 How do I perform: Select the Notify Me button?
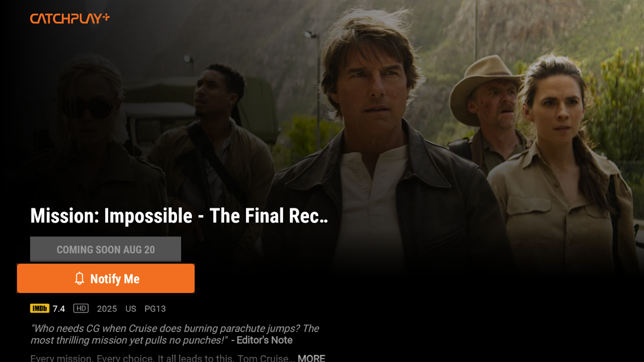(106, 278)
